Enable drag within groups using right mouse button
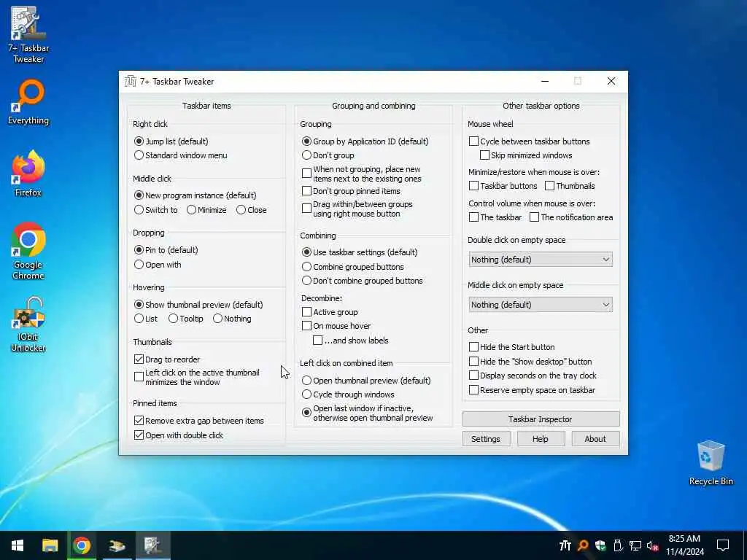This screenshot has width=747, height=560. pos(307,209)
